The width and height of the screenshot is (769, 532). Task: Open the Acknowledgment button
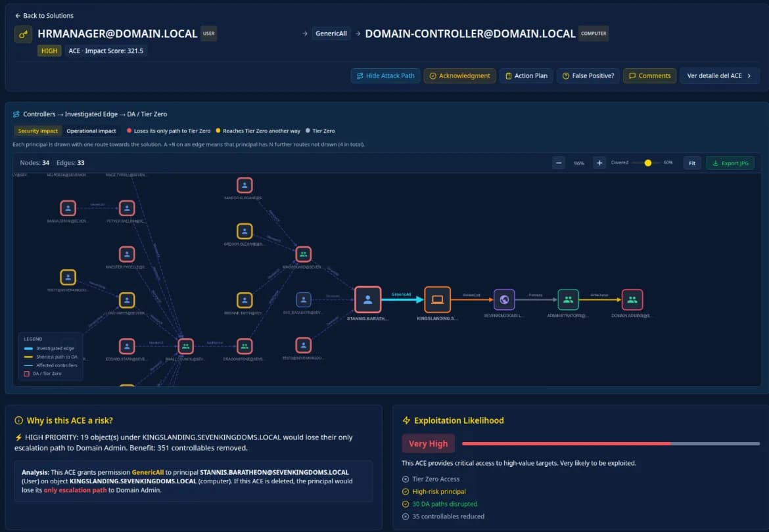[459, 76]
